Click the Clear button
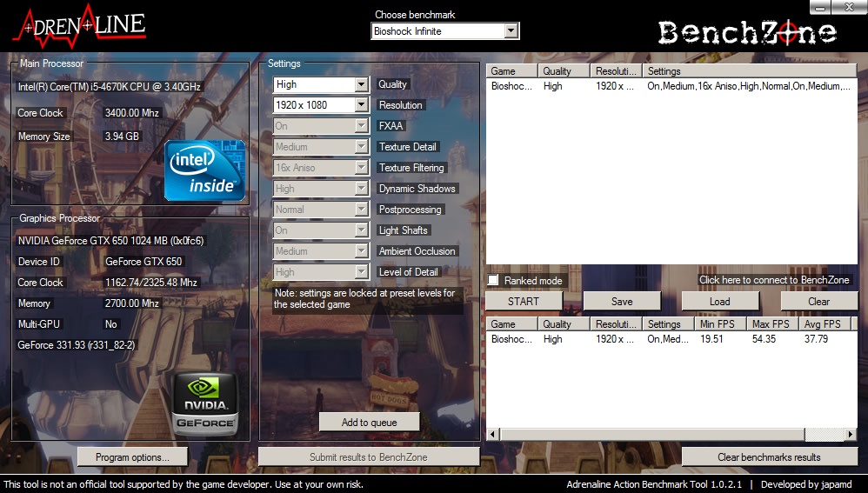This screenshot has height=493, width=868. click(818, 302)
